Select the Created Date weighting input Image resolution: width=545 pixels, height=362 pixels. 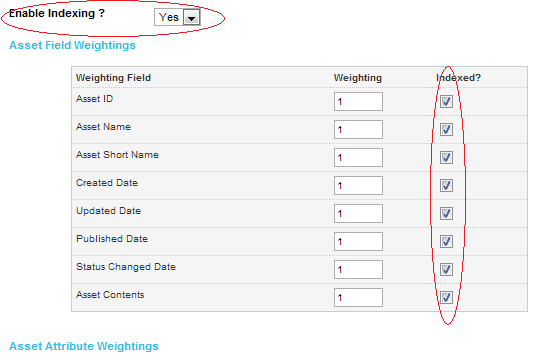coord(358,185)
